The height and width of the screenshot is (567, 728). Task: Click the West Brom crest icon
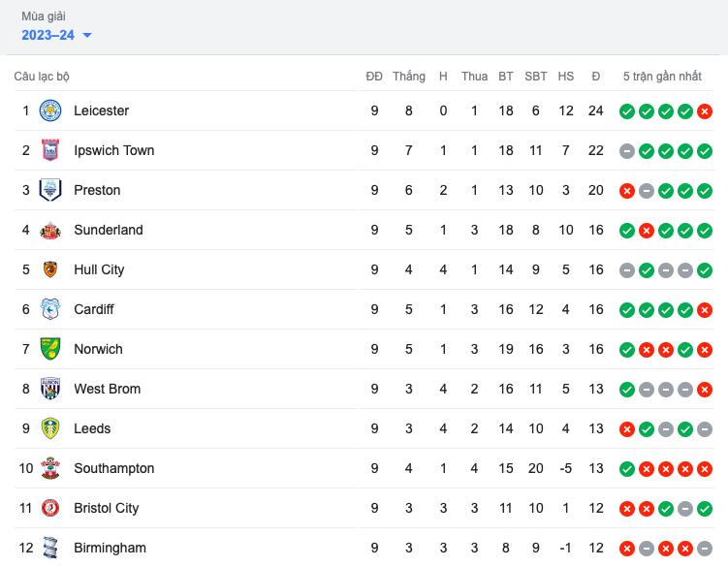50,389
